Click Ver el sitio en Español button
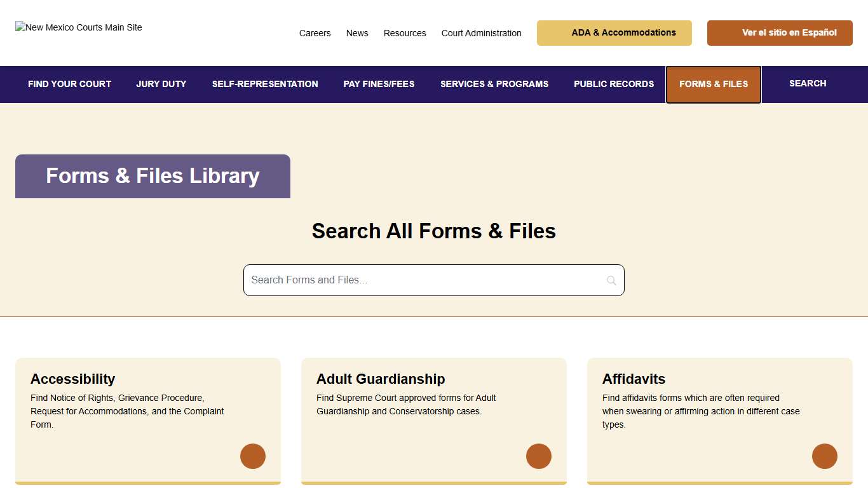 780,32
